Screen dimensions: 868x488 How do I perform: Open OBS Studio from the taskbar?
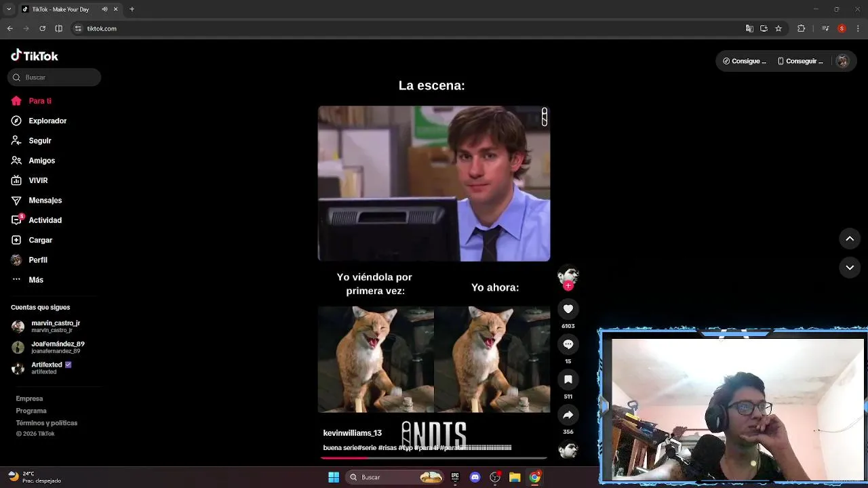(x=495, y=477)
